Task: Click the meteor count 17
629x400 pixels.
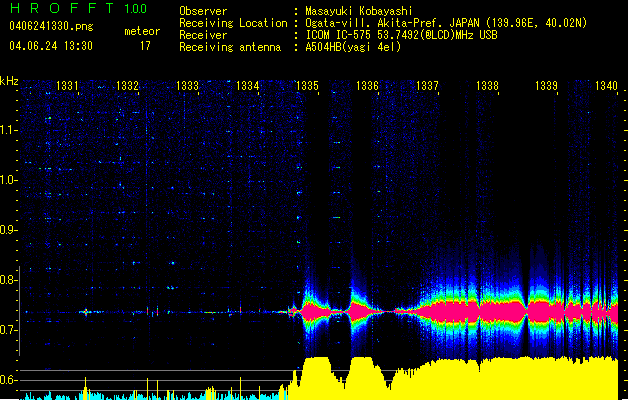Action: (145, 46)
